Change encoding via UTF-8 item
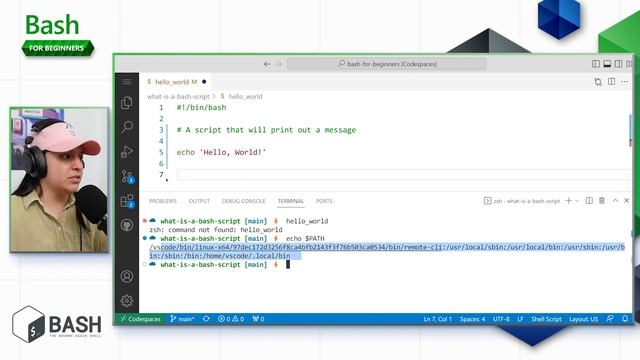 (x=501, y=319)
